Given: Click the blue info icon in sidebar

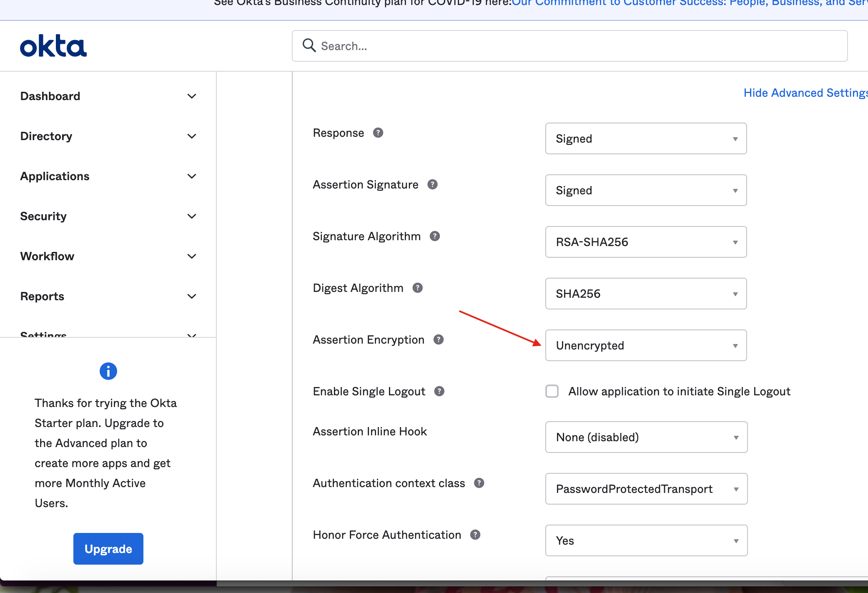Looking at the screenshot, I should 108,371.
